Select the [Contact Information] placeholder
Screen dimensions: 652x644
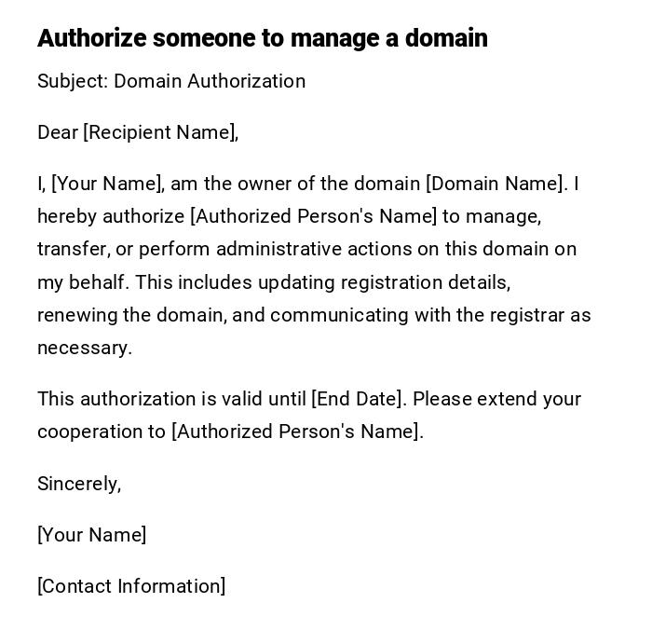[x=131, y=586]
